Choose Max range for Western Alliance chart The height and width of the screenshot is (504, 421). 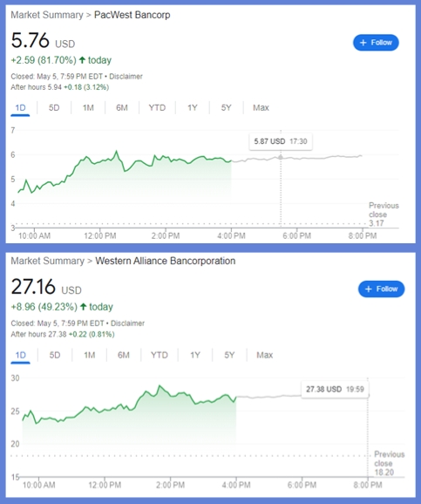coord(264,355)
